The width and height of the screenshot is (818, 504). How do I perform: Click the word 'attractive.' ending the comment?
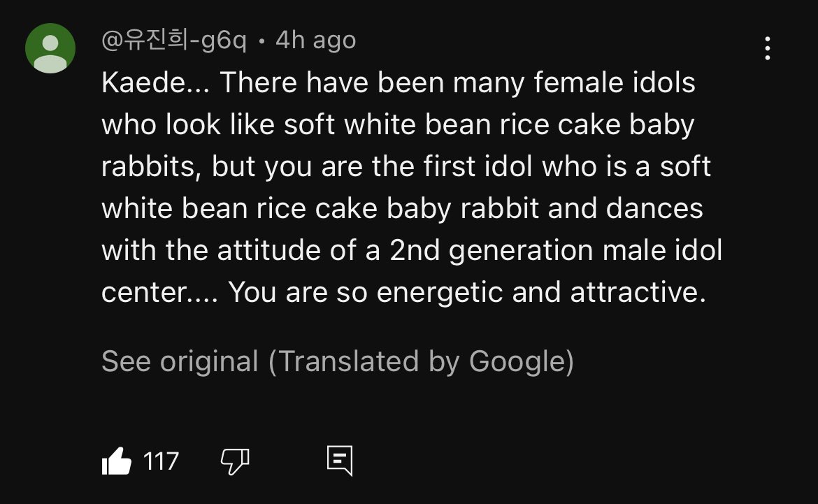(638, 292)
